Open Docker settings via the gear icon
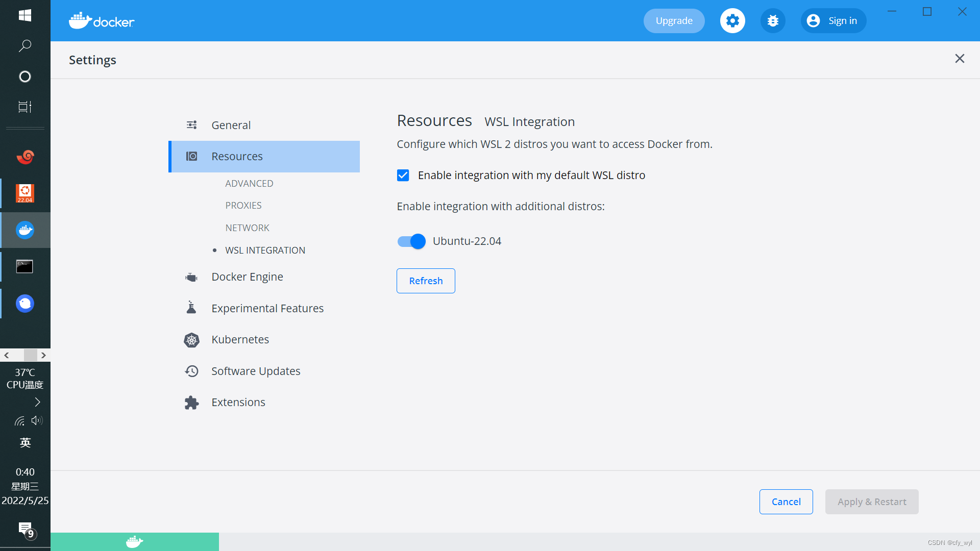 pyautogui.click(x=732, y=20)
